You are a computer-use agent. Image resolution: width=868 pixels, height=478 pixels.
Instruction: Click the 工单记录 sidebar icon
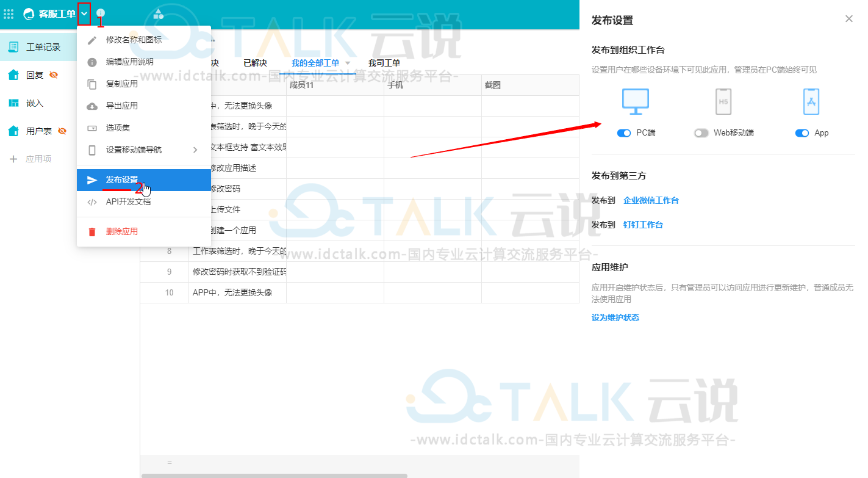point(13,47)
